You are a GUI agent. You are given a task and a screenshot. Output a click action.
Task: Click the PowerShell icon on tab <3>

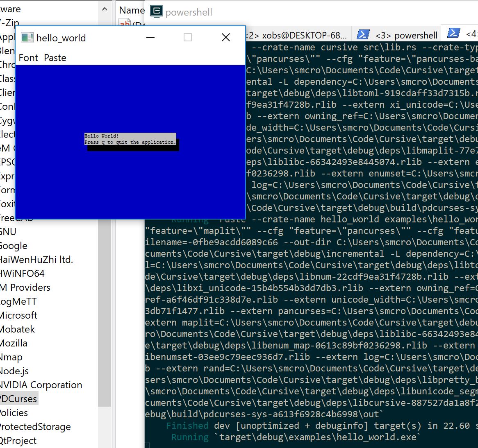363,34
